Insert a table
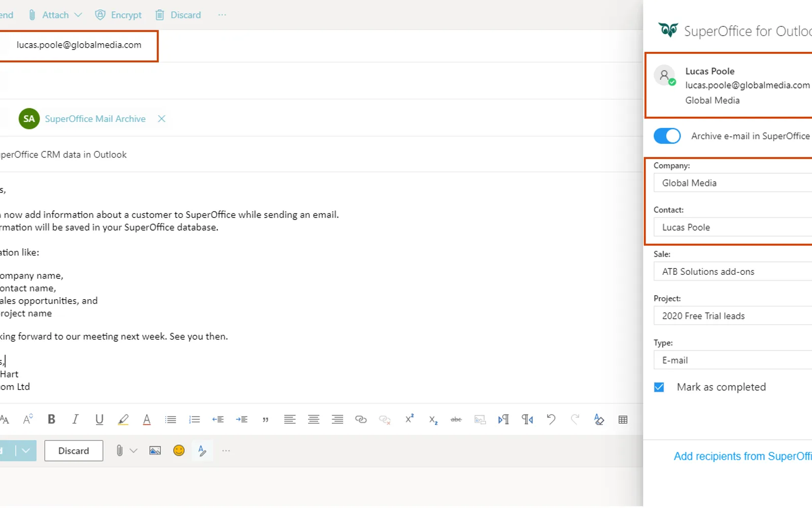Viewport: 812px width, 508px height. point(623,420)
